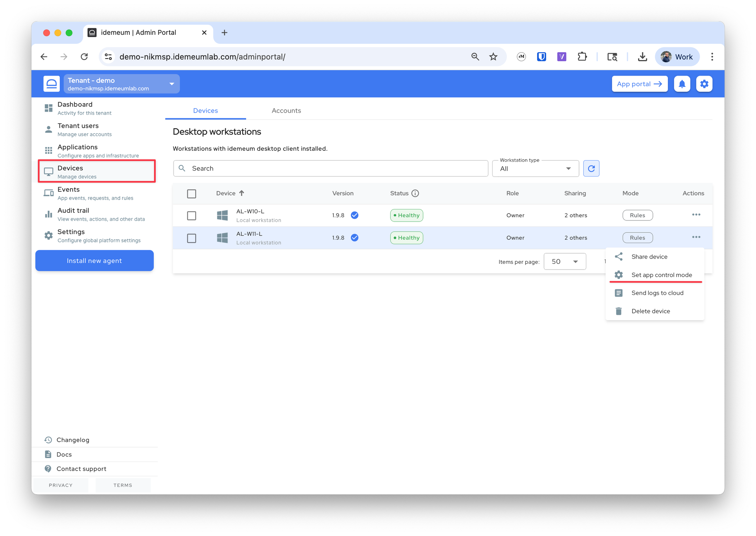Click Install new agent button

(94, 261)
